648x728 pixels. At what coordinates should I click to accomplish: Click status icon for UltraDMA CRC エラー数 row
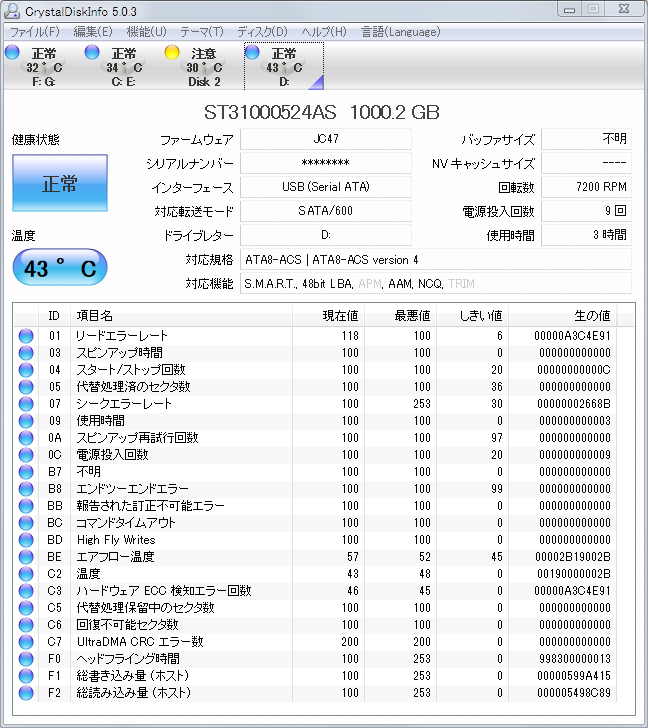point(26,642)
